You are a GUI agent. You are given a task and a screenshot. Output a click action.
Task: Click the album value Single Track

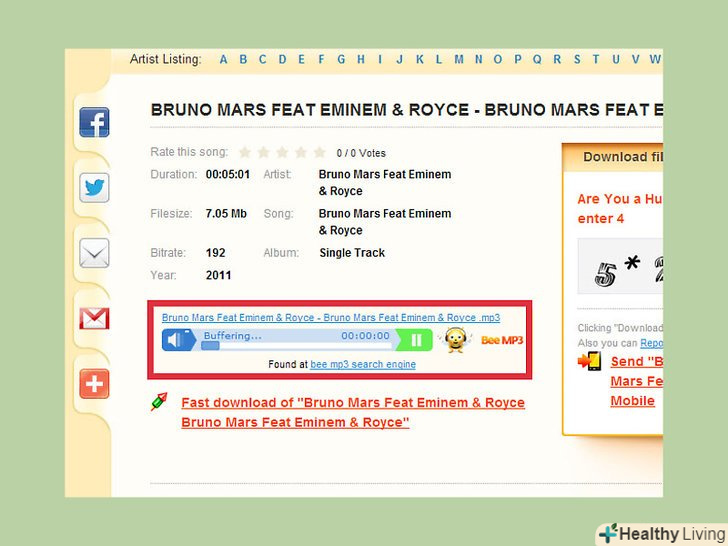pos(352,253)
